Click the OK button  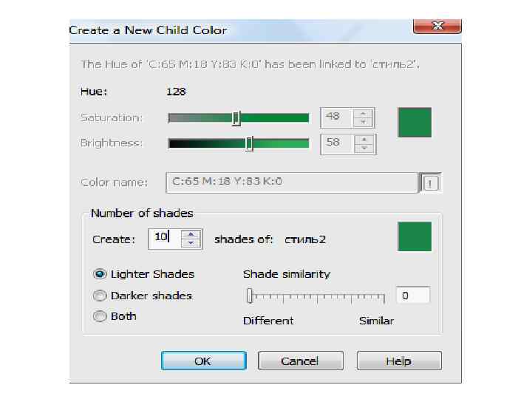(202, 361)
